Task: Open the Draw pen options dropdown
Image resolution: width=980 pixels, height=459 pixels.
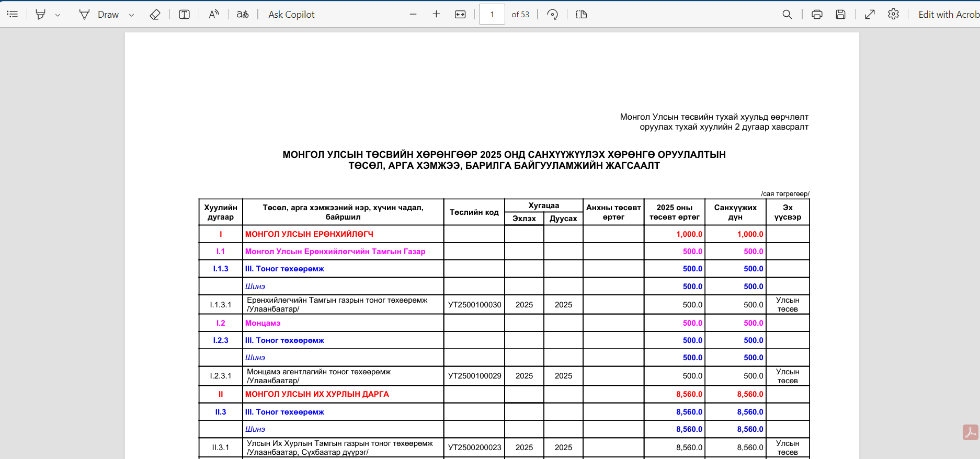Action: (132, 15)
